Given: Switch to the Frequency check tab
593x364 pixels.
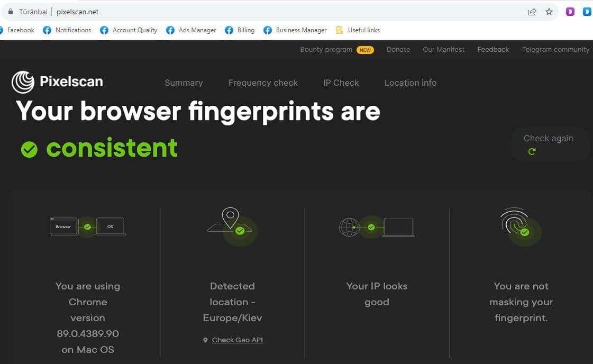Looking at the screenshot, I should (263, 83).
